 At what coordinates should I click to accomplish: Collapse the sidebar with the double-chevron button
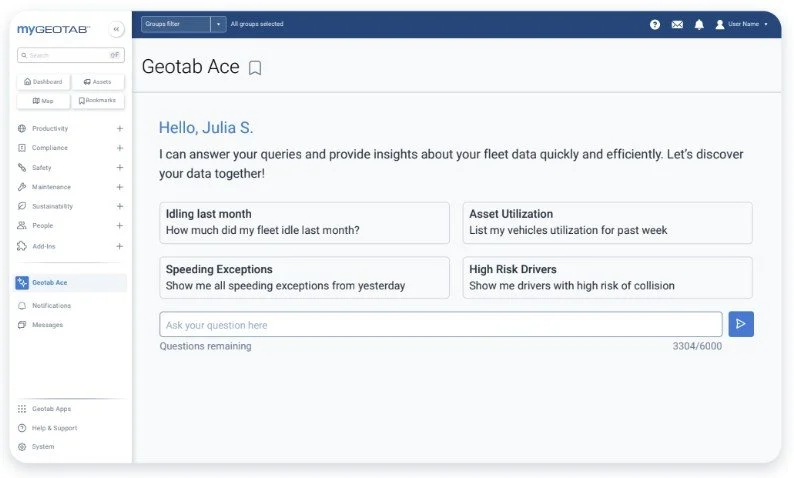pos(116,30)
